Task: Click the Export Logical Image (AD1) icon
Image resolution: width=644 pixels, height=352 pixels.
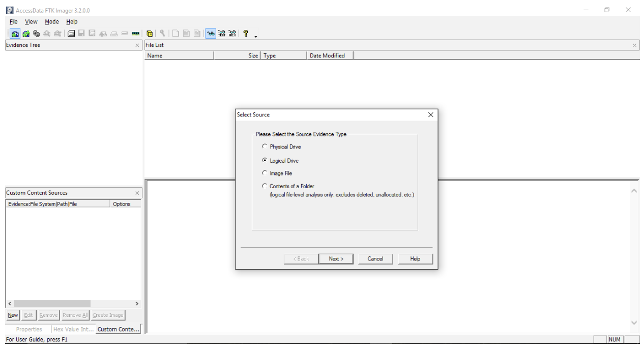Action: click(x=92, y=34)
